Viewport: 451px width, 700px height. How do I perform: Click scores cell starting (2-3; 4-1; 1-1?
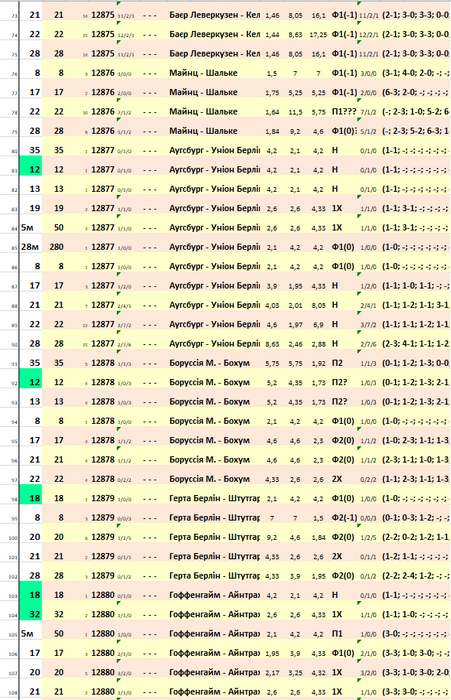tap(415, 344)
